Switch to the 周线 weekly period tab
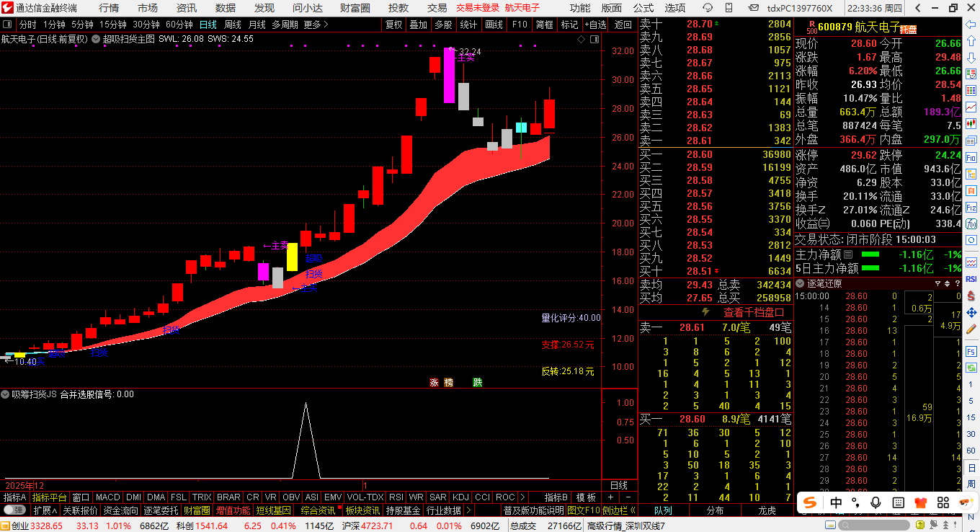This screenshot has height=532, width=980. pos(232,24)
